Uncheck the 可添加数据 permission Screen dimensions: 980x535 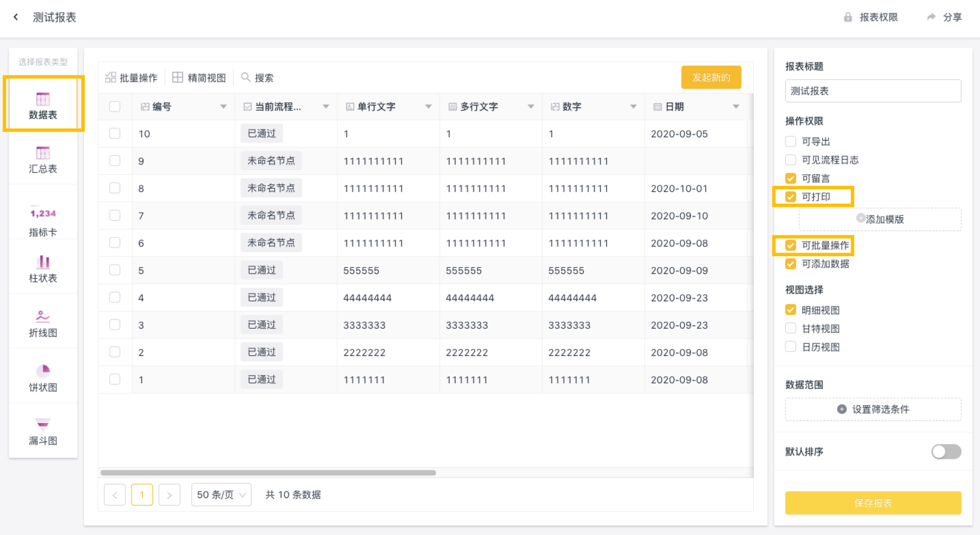[791, 264]
